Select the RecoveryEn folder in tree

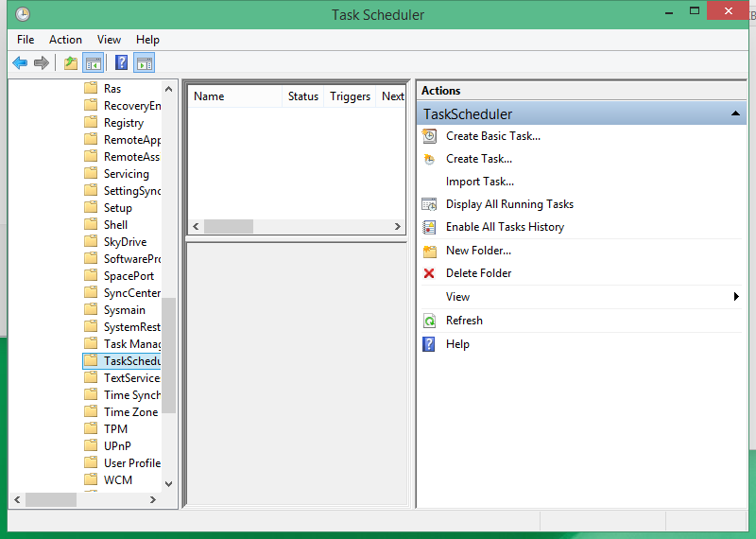point(132,106)
